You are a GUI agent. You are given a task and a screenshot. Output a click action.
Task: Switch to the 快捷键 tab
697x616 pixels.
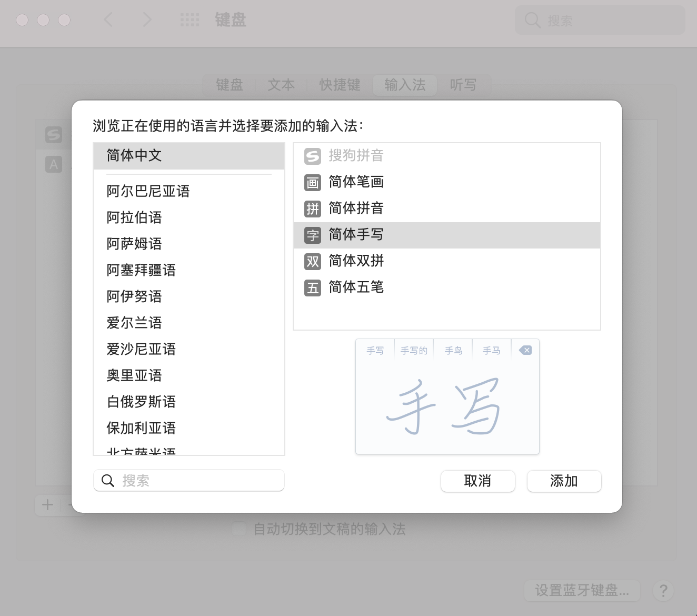(340, 85)
